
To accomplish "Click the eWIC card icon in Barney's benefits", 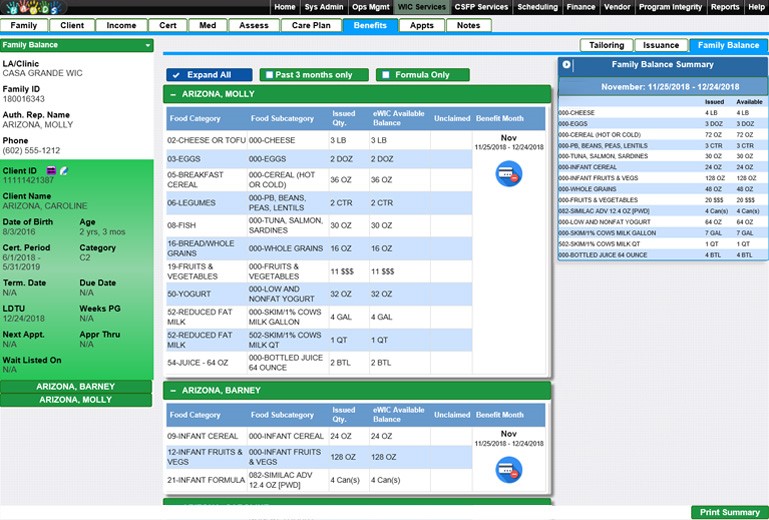I will pyautogui.click(x=508, y=468).
